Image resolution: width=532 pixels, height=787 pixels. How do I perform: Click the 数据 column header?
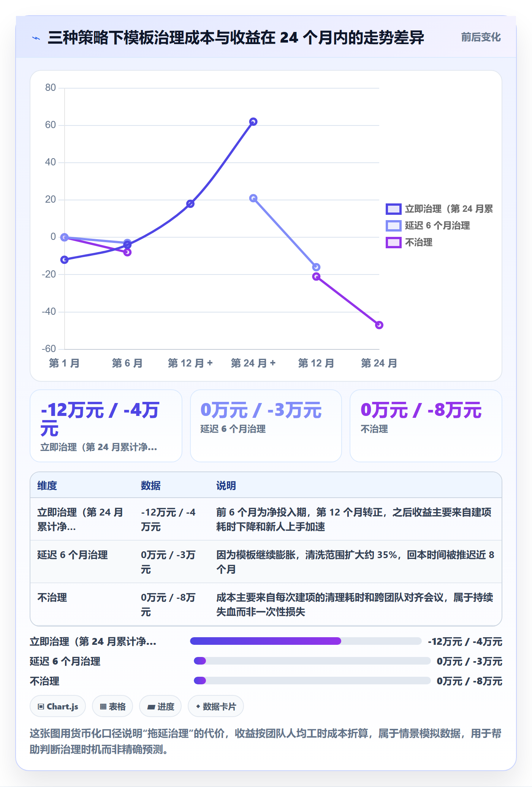coord(151,486)
